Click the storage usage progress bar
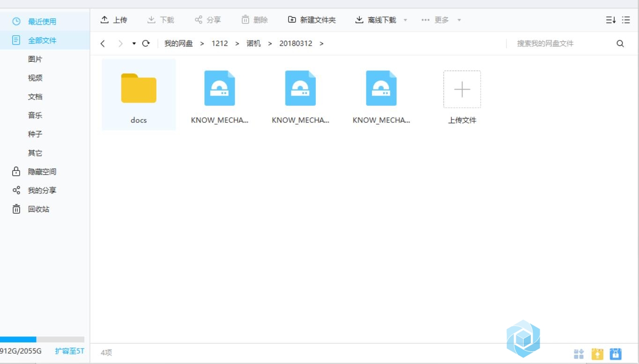The image size is (639, 364). (x=42, y=339)
